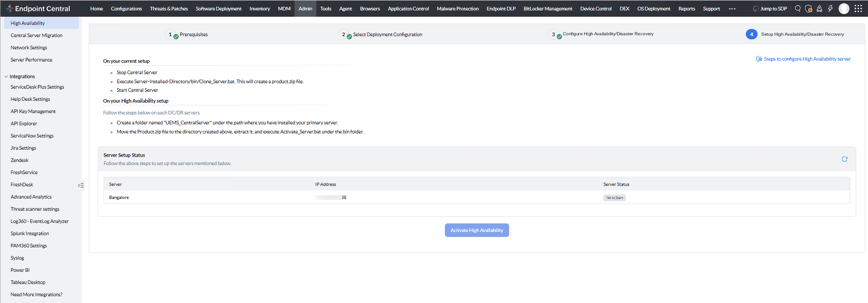Viewport: 868px width, 303px height.
Task: Open Threats & Patches menu
Action: [169, 9]
